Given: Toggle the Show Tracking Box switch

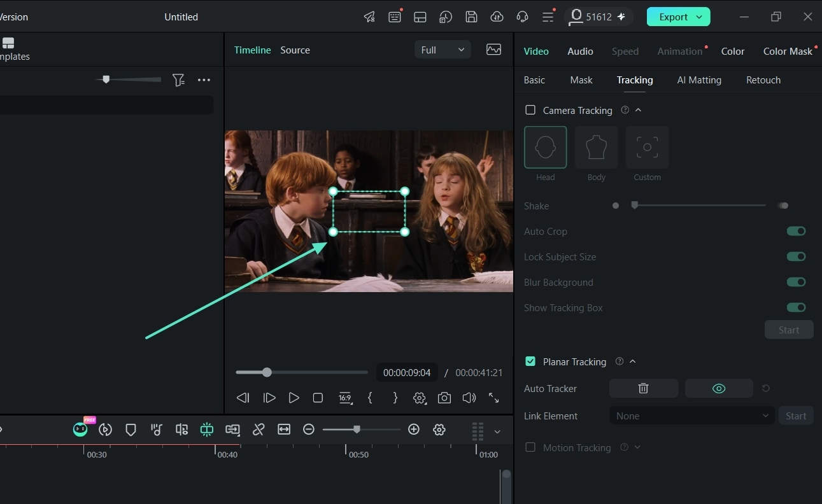Looking at the screenshot, I should pos(797,307).
